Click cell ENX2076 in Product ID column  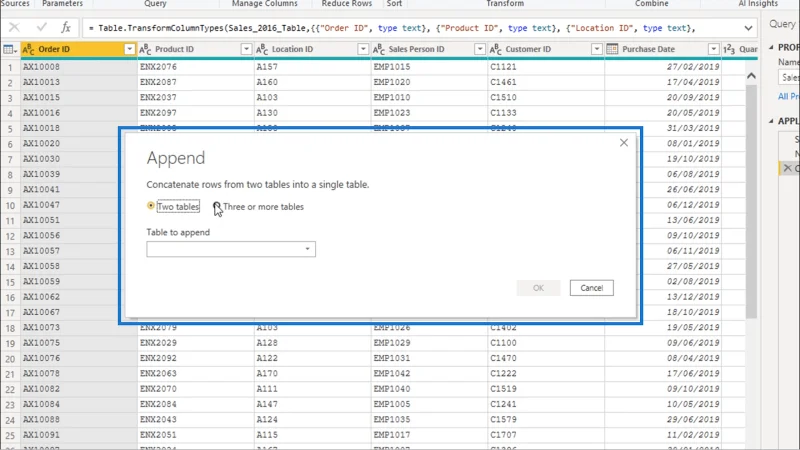coord(196,67)
